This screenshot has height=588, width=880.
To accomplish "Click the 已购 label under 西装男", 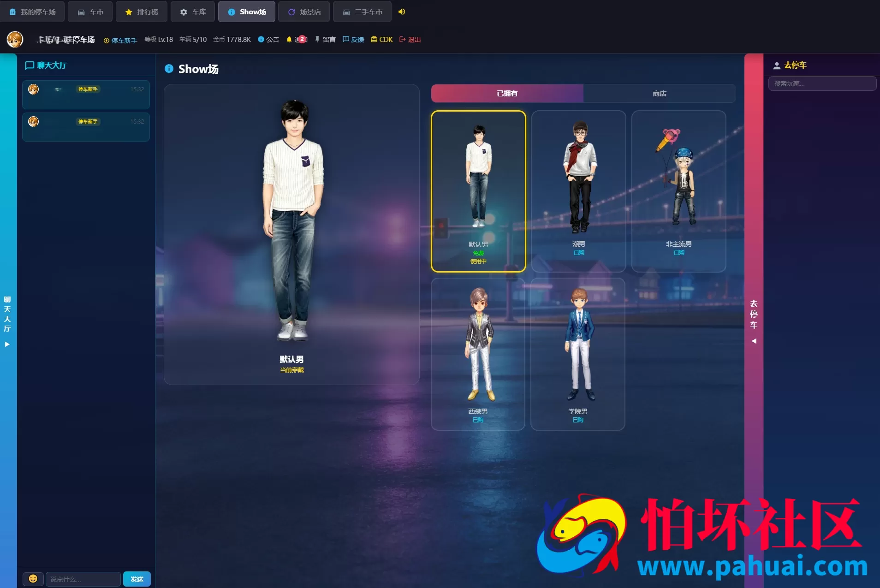I will (x=478, y=420).
